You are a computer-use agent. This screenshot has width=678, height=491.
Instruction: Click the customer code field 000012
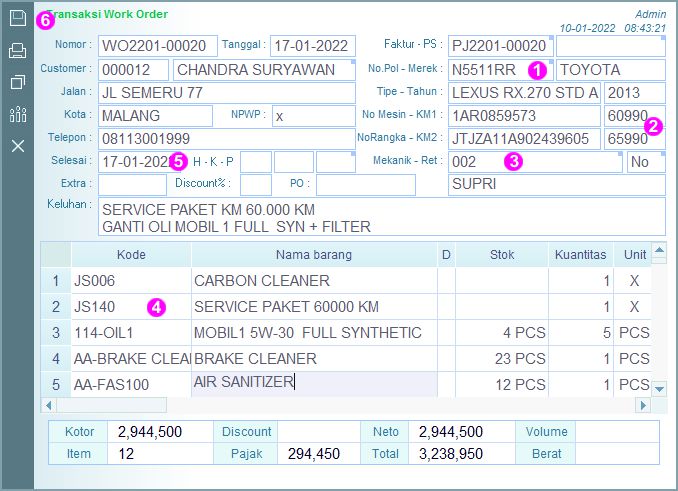[132, 70]
